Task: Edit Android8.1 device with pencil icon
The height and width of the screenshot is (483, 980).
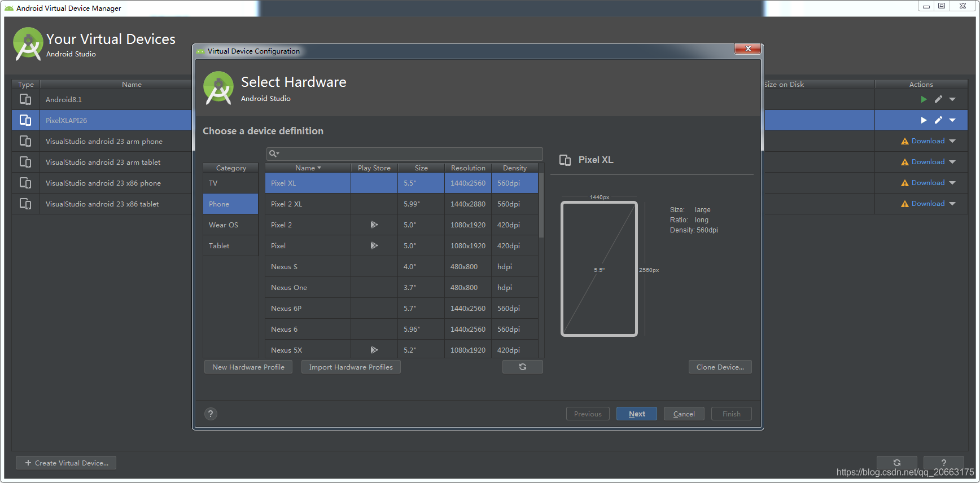Action: click(x=938, y=99)
